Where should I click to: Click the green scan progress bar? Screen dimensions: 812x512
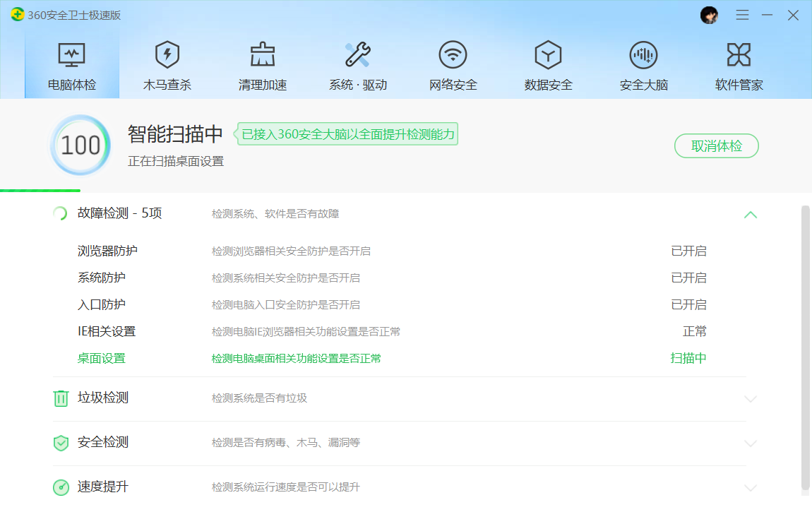point(40,191)
